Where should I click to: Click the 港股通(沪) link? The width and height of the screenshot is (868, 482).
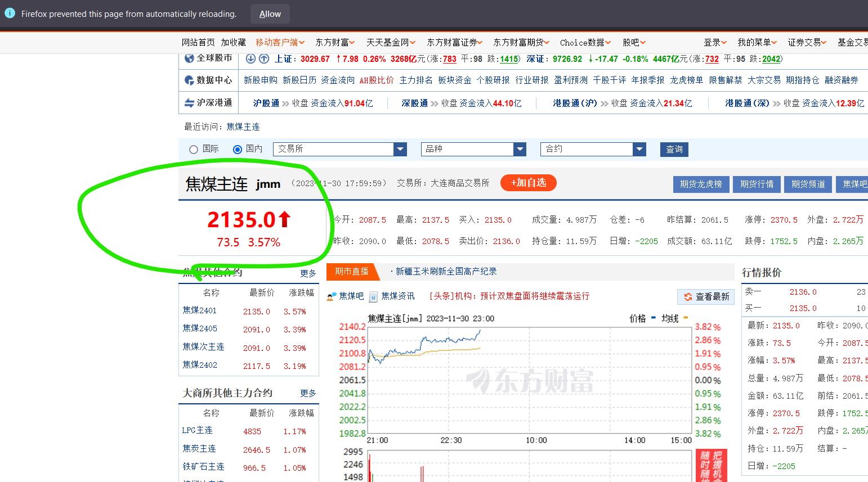click(575, 103)
